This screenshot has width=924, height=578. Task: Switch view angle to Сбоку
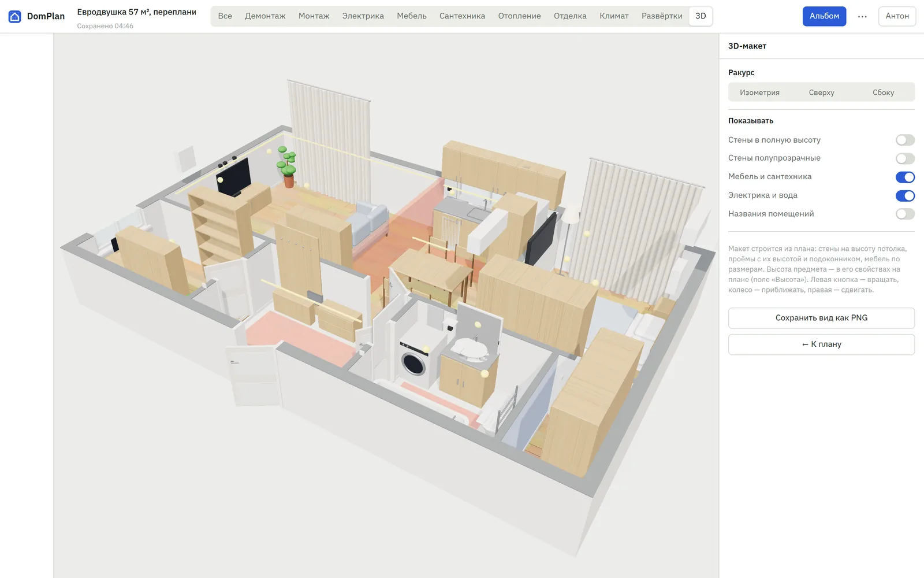click(883, 92)
